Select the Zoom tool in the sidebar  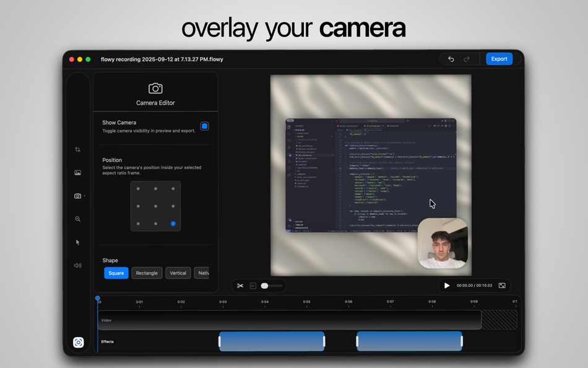pyautogui.click(x=78, y=219)
